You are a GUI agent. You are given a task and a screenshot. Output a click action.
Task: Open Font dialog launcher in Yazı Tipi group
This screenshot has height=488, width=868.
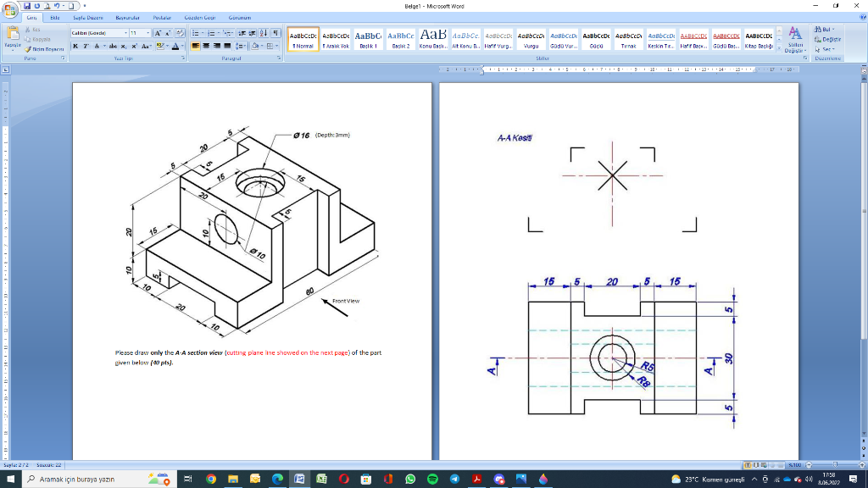point(183,58)
